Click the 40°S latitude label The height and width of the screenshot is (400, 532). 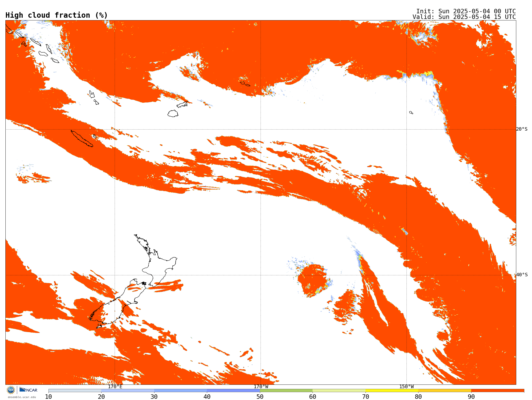click(x=522, y=275)
